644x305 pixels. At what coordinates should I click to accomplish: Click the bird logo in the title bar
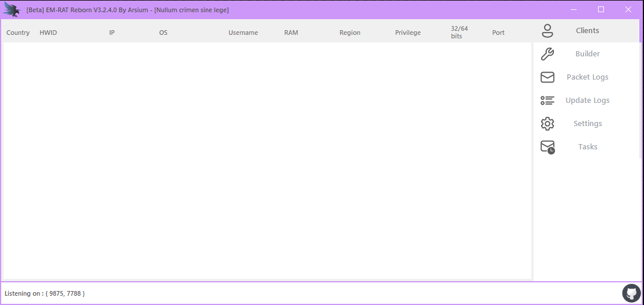tap(12, 9)
